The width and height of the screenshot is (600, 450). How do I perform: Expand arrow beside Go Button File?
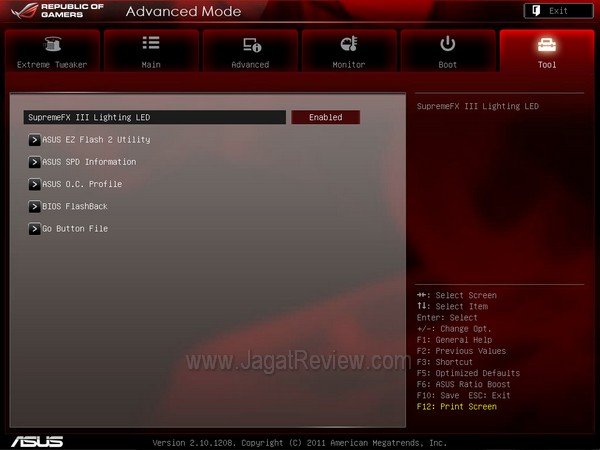(x=34, y=229)
